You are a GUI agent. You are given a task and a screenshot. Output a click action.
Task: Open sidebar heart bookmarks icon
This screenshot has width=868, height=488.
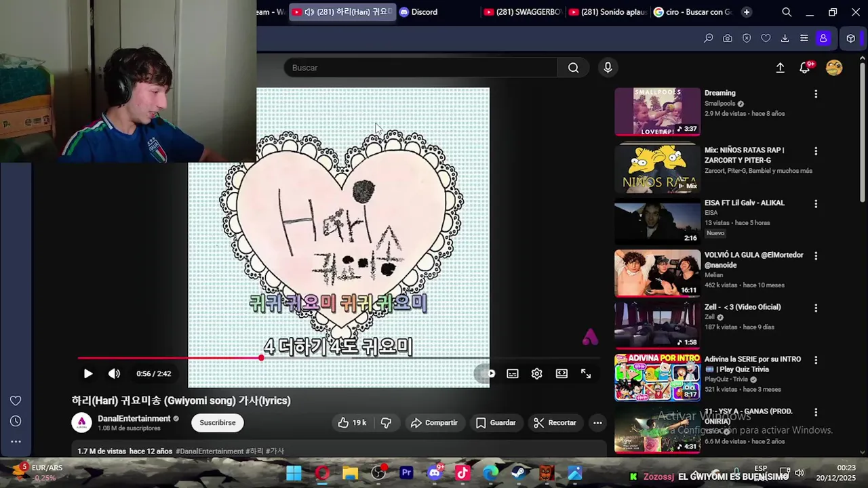click(x=16, y=401)
